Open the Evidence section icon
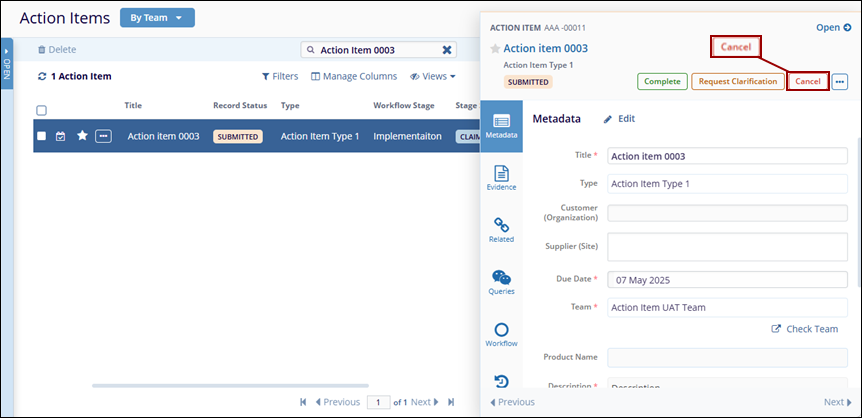The width and height of the screenshot is (862, 418). pos(501,173)
